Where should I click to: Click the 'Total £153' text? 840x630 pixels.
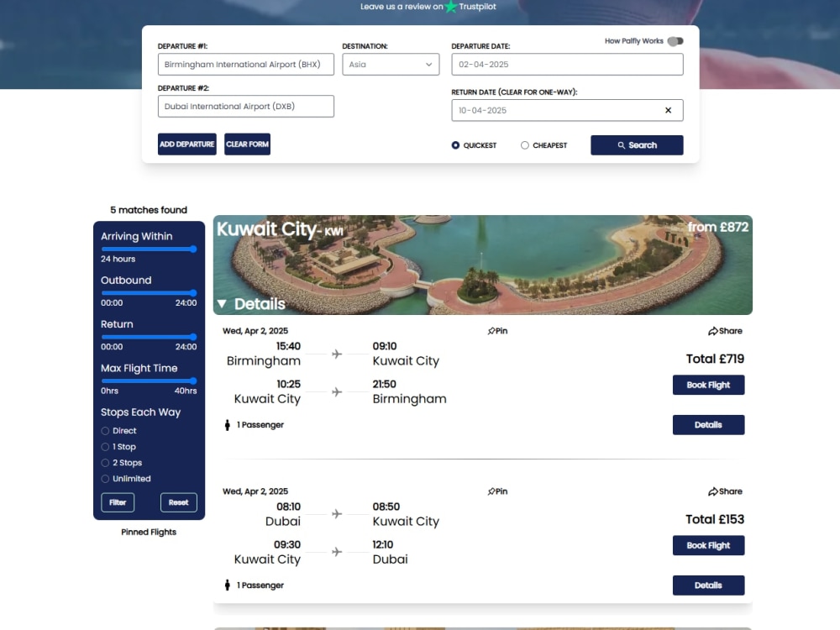pos(715,519)
